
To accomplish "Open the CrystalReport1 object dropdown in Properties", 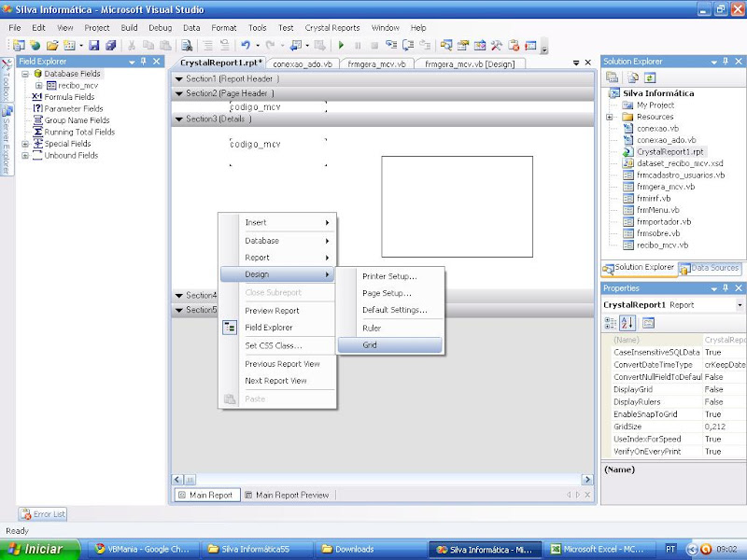I will (740, 305).
